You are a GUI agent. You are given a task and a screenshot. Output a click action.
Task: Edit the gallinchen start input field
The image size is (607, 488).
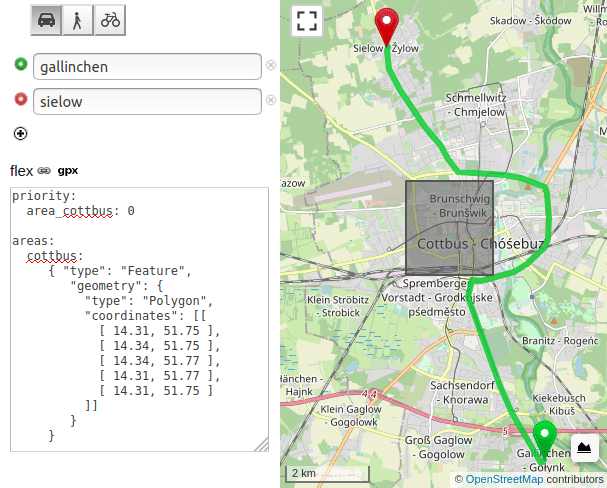(147, 67)
